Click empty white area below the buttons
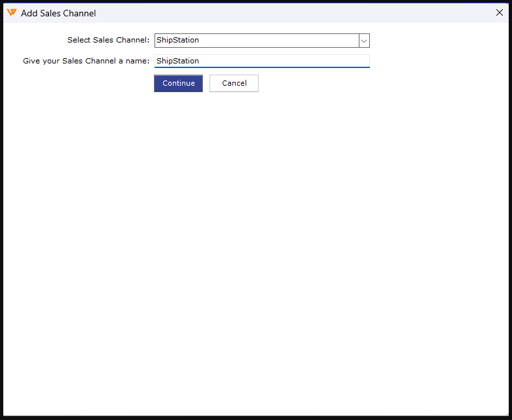Screen dimensions: 512x420 tap(255, 249)
